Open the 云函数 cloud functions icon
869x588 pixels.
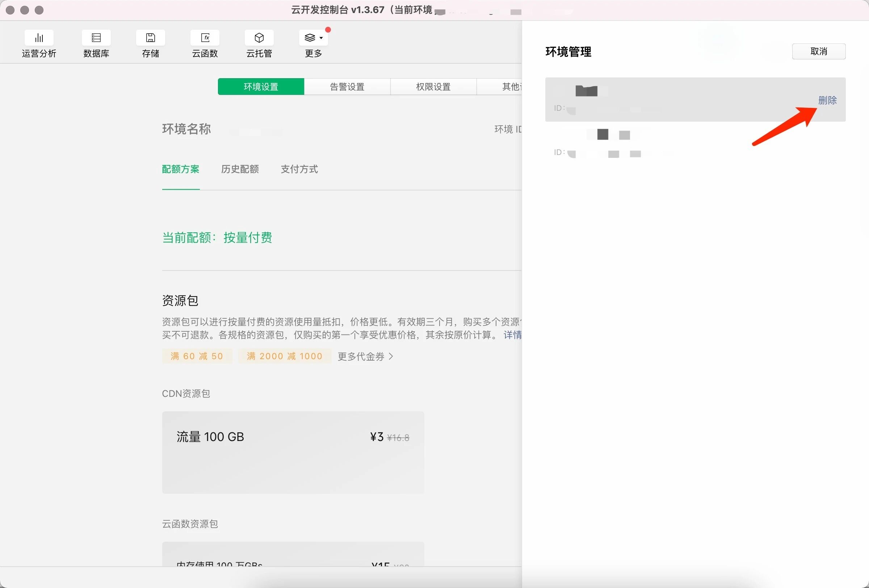tap(205, 38)
